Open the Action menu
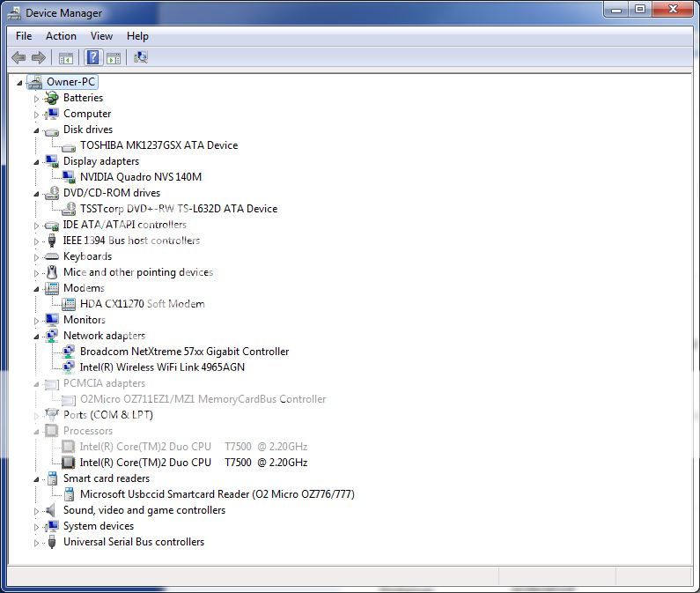Screen dimensions: 700x593 point(61,36)
